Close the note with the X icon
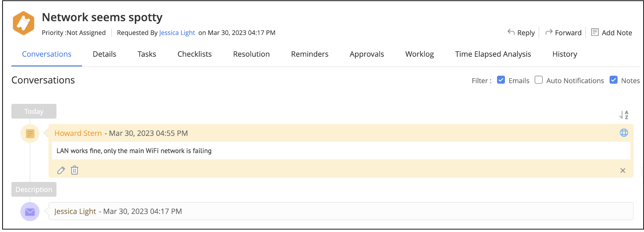Screen dimensions: 644x232 [x=623, y=171]
